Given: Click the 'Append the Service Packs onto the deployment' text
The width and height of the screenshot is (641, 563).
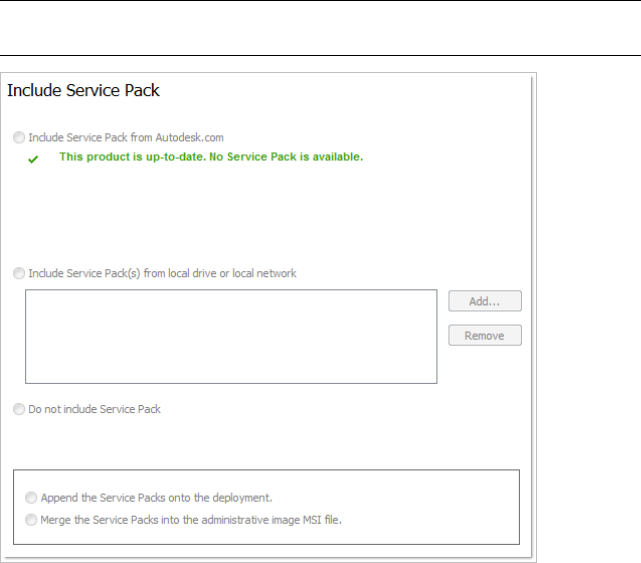Looking at the screenshot, I should (x=156, y=497).
